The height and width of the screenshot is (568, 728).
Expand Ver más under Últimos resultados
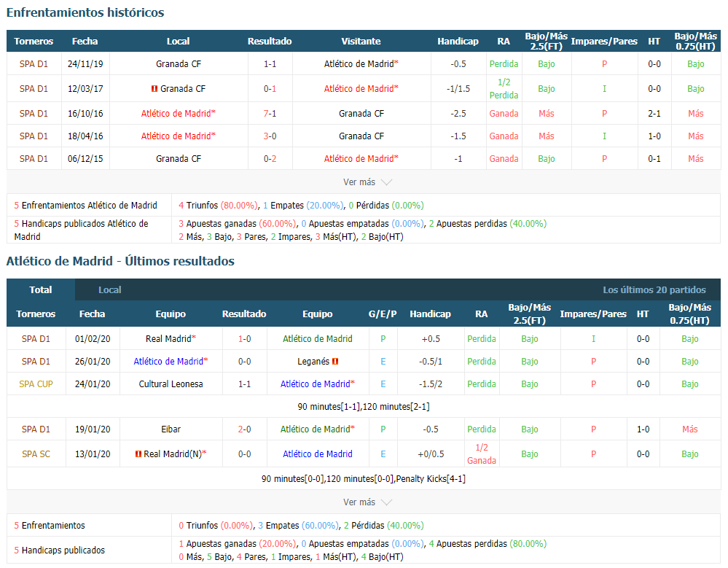coord(367,502)
